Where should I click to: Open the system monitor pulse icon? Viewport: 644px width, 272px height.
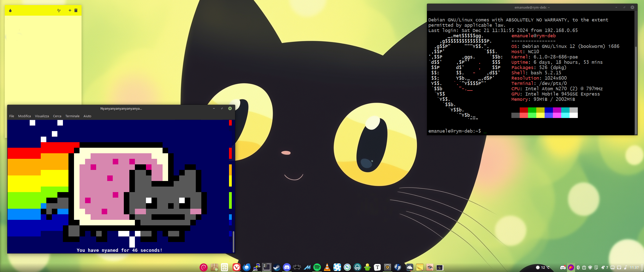(440, 267)
